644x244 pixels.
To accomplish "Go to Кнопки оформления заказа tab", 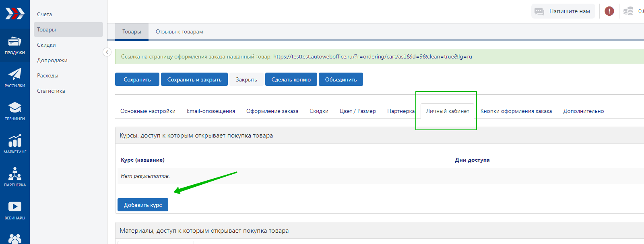I will click(x=516, y=111).
